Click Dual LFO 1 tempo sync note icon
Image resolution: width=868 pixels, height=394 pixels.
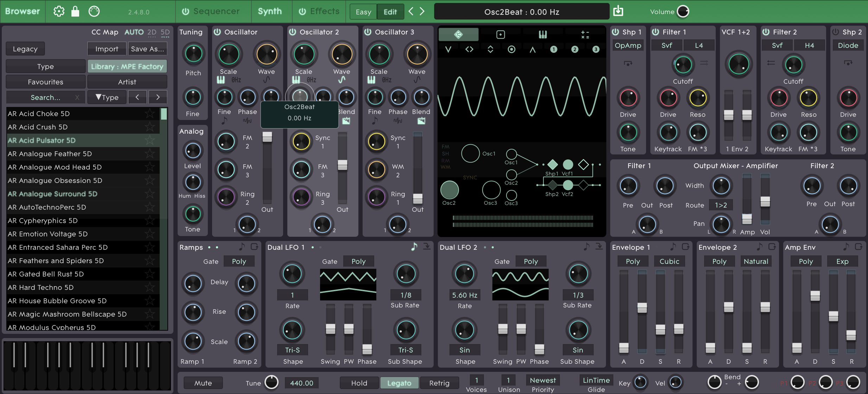point(414,247)
